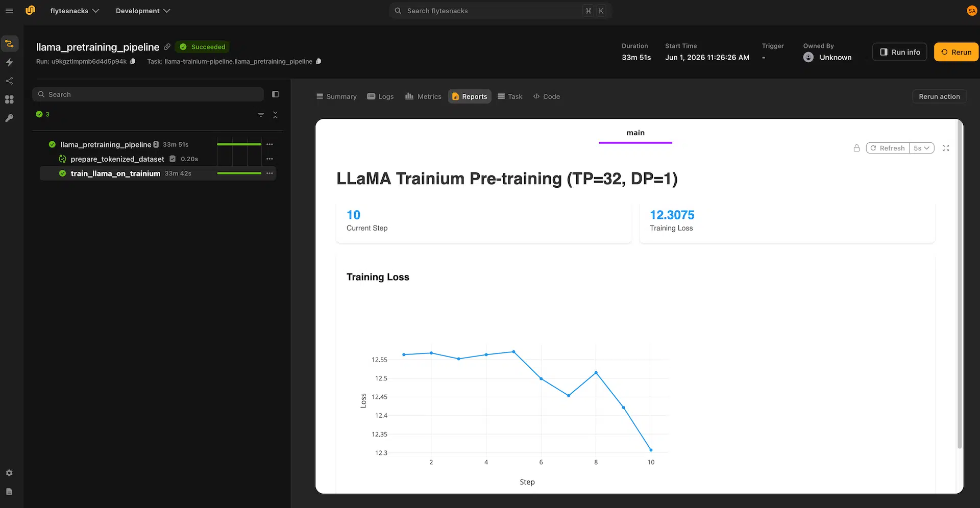
Task: Open the flytesnacks project dropdown
Action: tap(75, 11)
